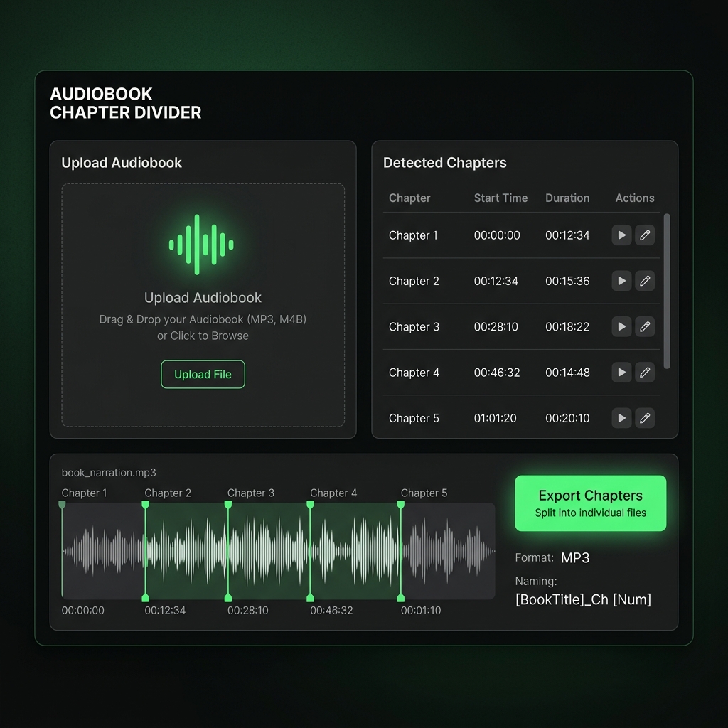Click the 'or Click to Browse' text
This screenshot has height=728, width=728.
coord(203,336)
